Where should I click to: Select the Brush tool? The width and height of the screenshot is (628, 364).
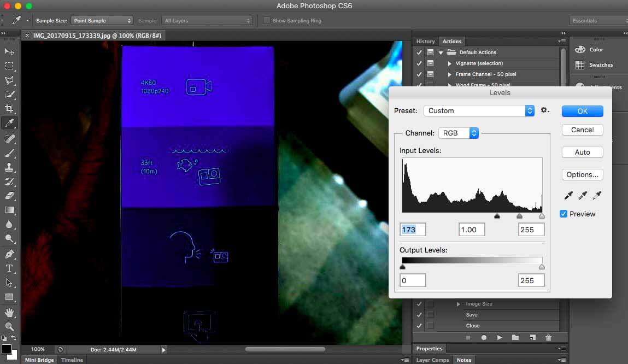point(9,153)
